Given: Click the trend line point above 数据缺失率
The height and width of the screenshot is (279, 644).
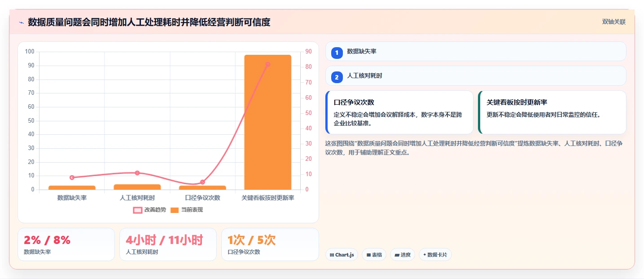Looking at the screenshot, I should tap(72, 177).
